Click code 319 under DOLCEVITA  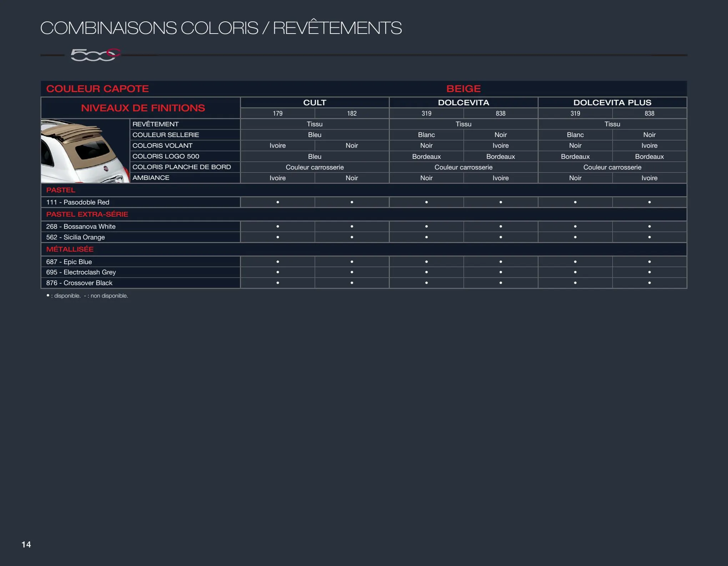pyautogui.click(x=426, y=113)
